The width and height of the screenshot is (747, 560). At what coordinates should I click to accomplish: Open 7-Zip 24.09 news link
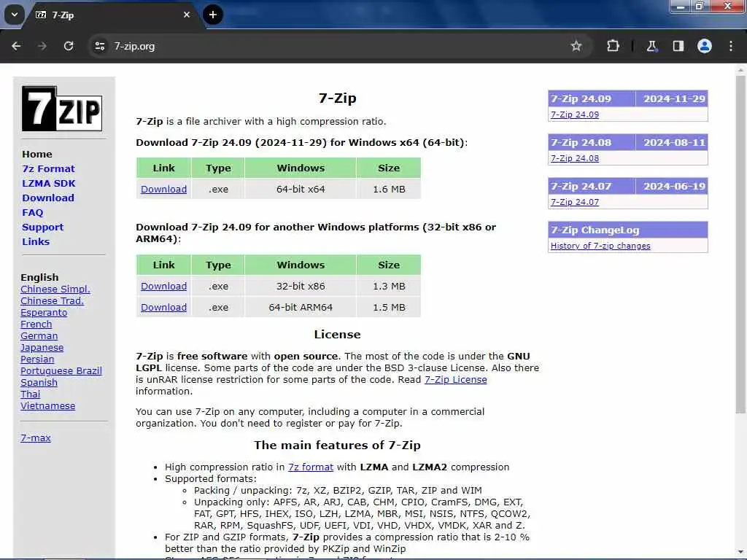tap(575, 114)
